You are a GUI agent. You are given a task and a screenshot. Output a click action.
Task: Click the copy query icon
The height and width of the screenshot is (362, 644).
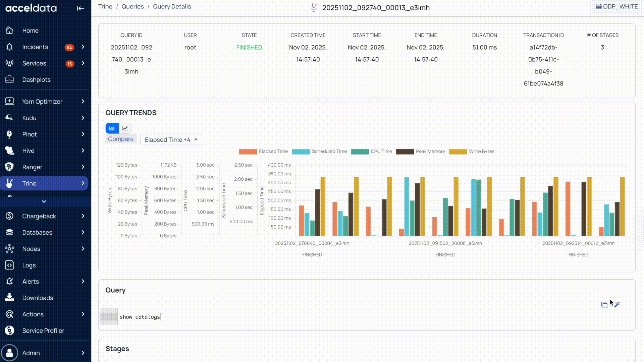tap(604, 305)
